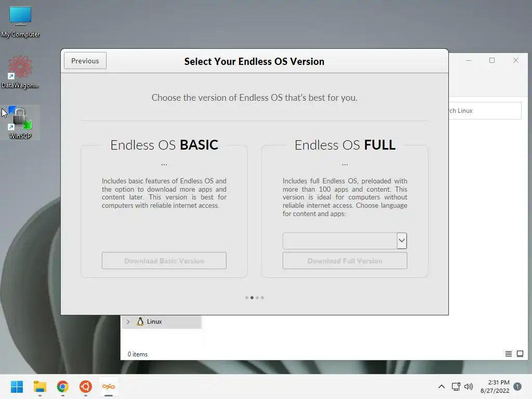Click the volume speaker tray icon
532x399 pixels.
tap(469, 387)
